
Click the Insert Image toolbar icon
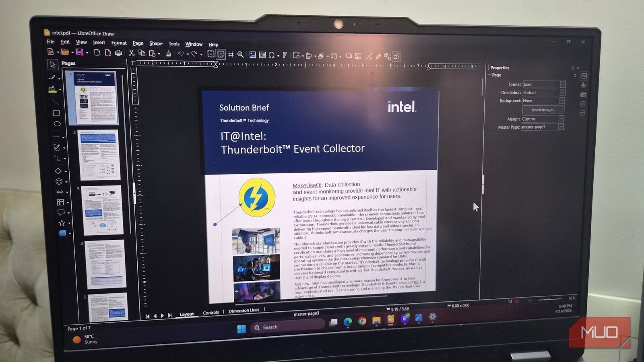coord(252,55)
